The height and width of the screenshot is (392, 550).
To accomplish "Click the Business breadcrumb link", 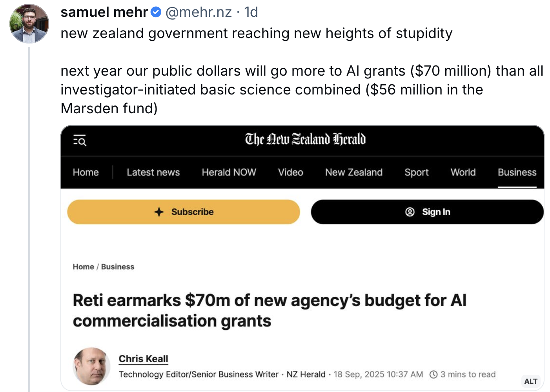I will pyautogui.click(x=118, y=267).
